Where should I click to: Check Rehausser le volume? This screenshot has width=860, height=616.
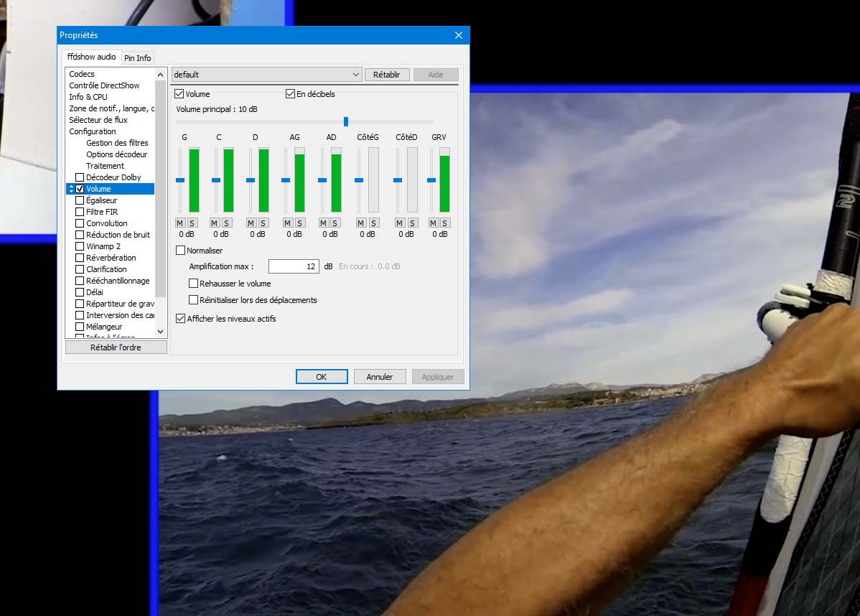[x=194, y=284]
